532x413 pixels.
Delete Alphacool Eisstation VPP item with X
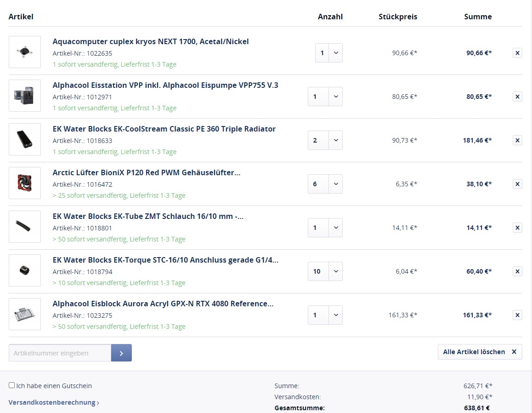(517, 97)
